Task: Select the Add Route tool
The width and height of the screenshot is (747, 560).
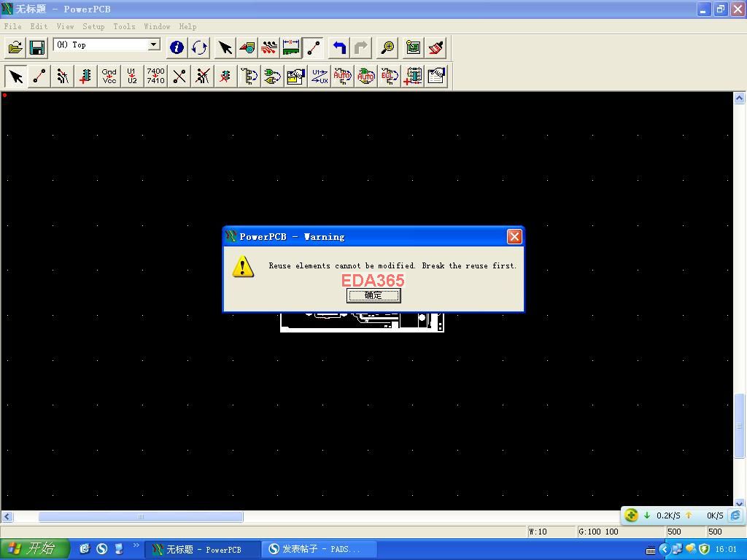Action: coord(63,76)
